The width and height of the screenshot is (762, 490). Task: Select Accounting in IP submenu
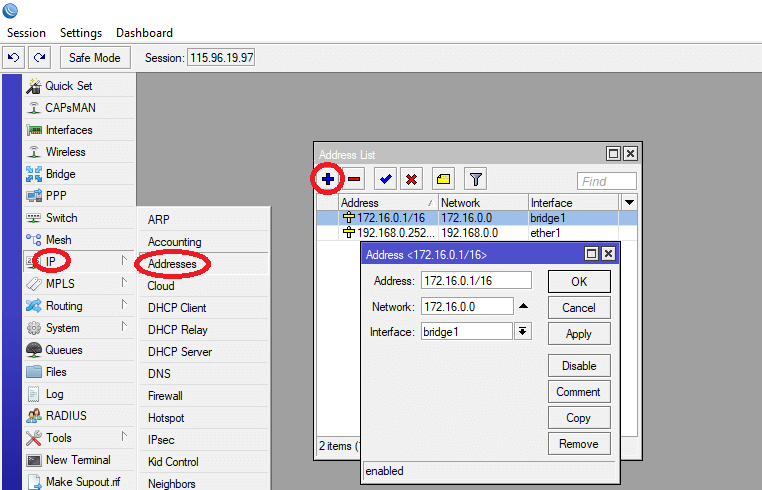pos(204,242)
